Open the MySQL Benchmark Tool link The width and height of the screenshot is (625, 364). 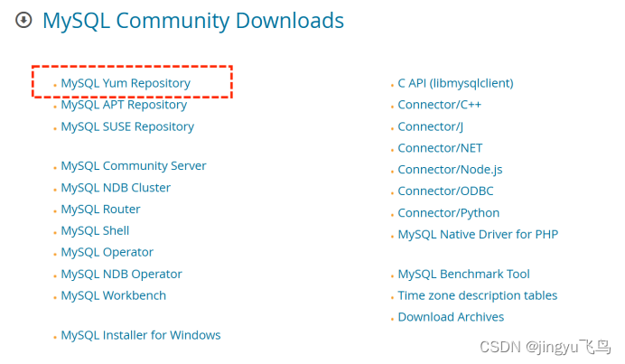pyautogui.click(x=463, y=274)
